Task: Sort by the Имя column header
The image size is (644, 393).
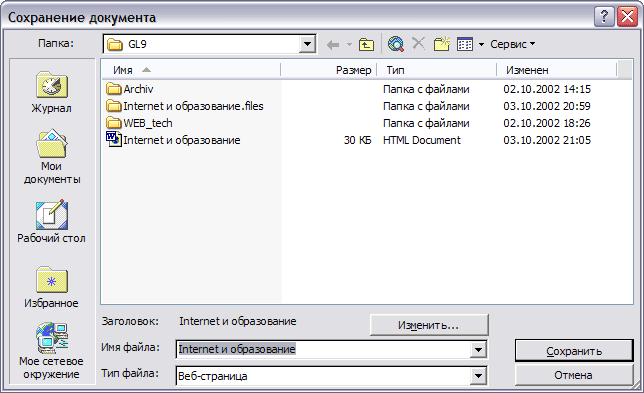Action: click(x=191, y=70)
